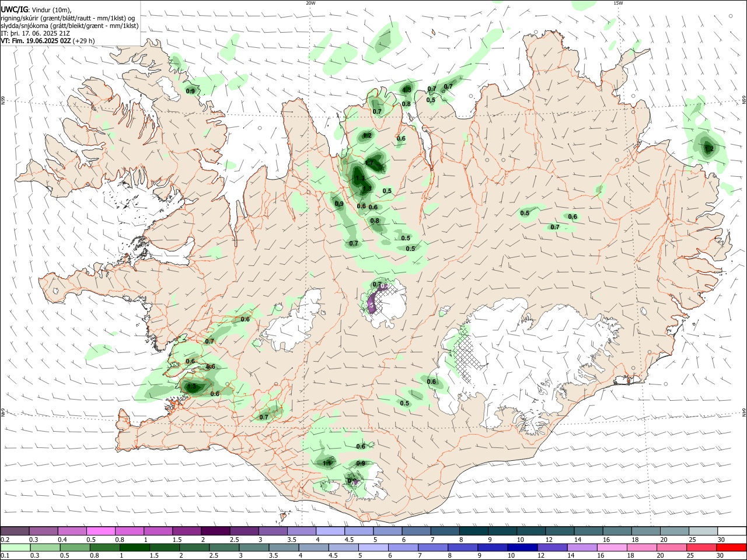Click the 0.6 value just west of Vatnajökull glacier
The width and height of the screenshot is (747, 560).
point(431,382)
